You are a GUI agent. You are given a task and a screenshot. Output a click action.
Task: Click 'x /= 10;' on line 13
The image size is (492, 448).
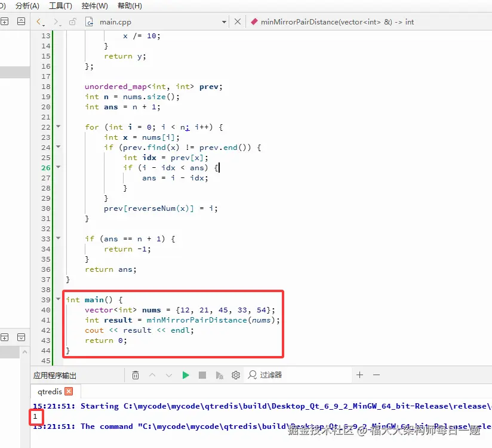coord(142,36)
